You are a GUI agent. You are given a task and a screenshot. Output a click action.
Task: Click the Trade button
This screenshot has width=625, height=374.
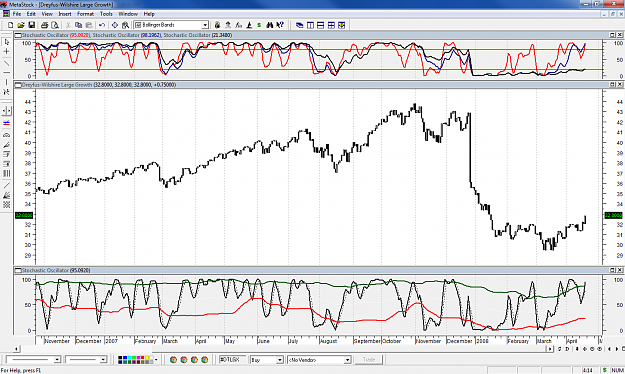point(369,360)
